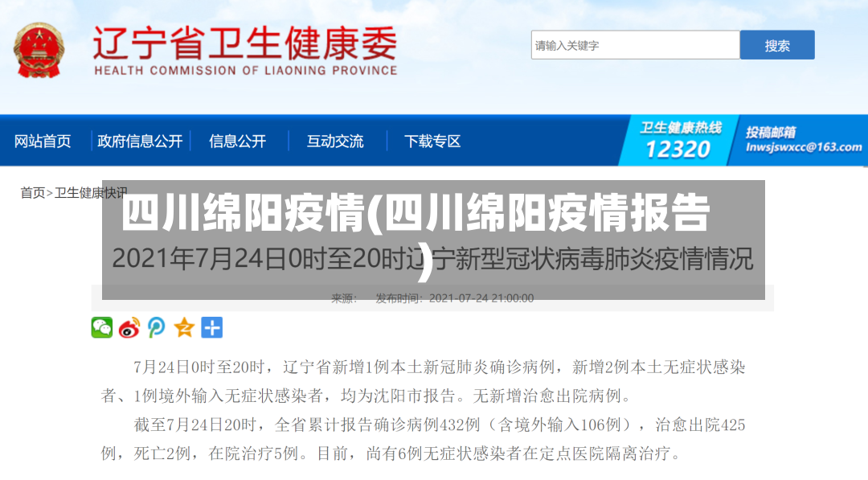
Task: Open more share options plus icon
Action: (211, 328)
